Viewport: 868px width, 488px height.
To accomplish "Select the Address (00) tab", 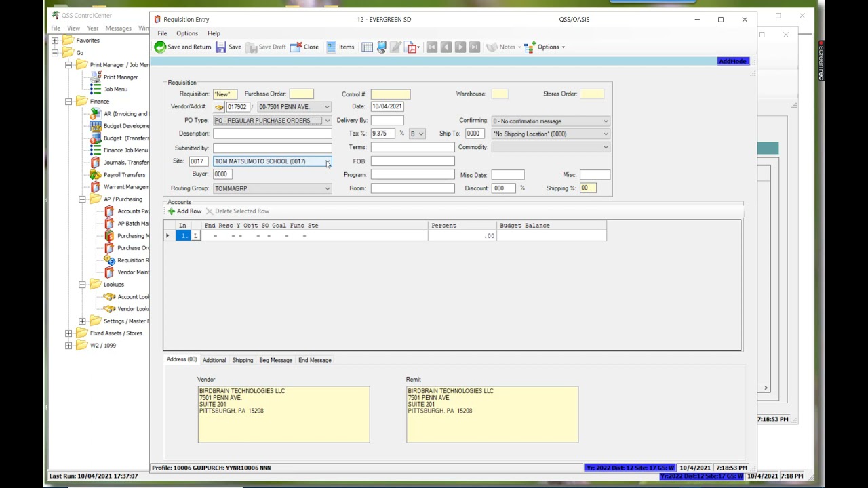I will [182, 359].
